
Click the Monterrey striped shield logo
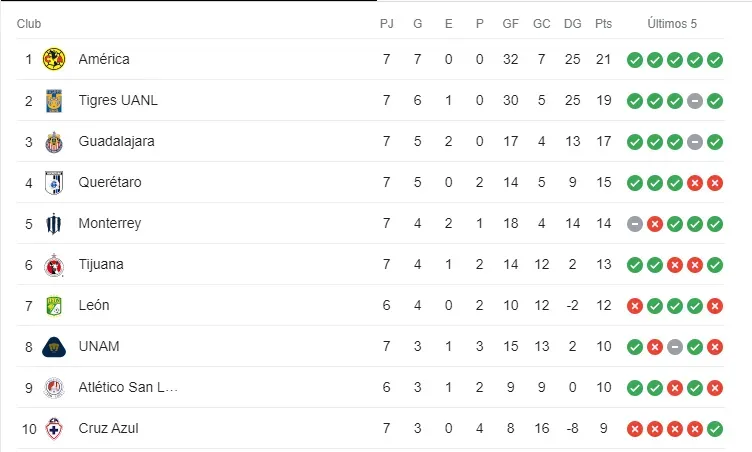tap(54, 224)
